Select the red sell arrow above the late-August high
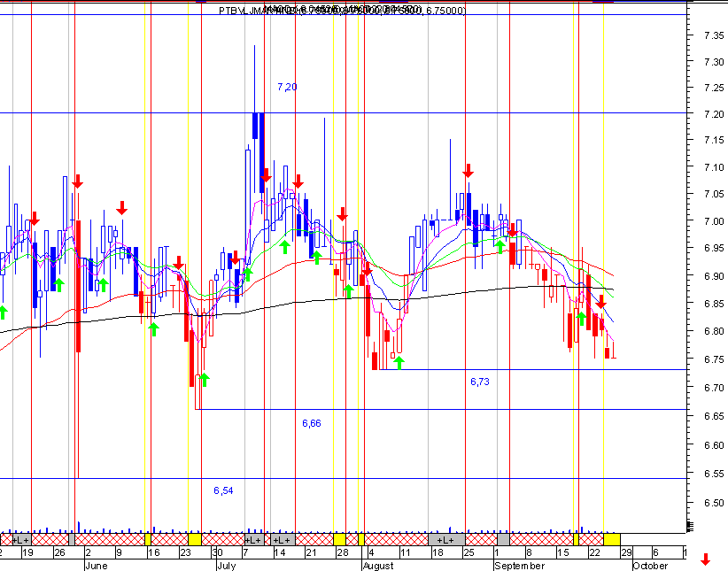This screenshot has width=728, height=571. (468, 170)
